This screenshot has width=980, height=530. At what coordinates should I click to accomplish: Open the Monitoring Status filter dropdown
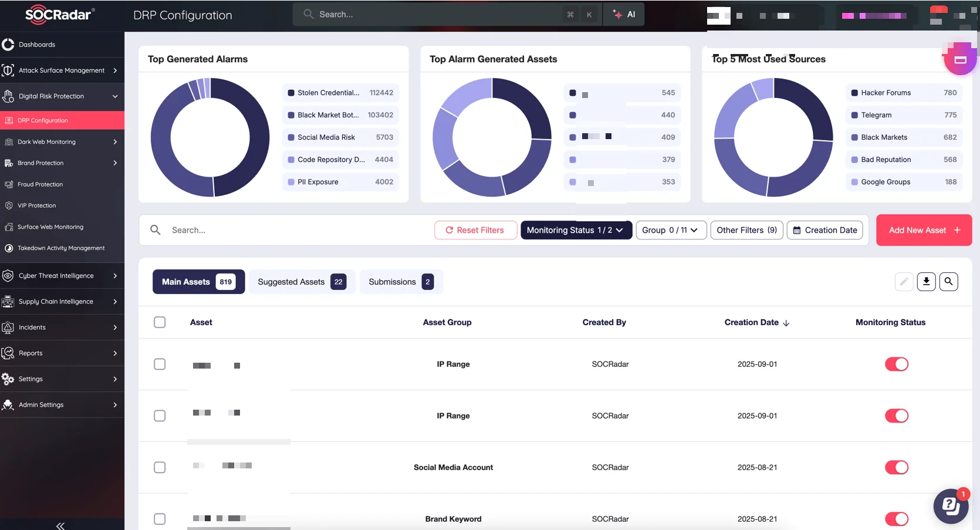pyautogui.click(x=576, y=230)
